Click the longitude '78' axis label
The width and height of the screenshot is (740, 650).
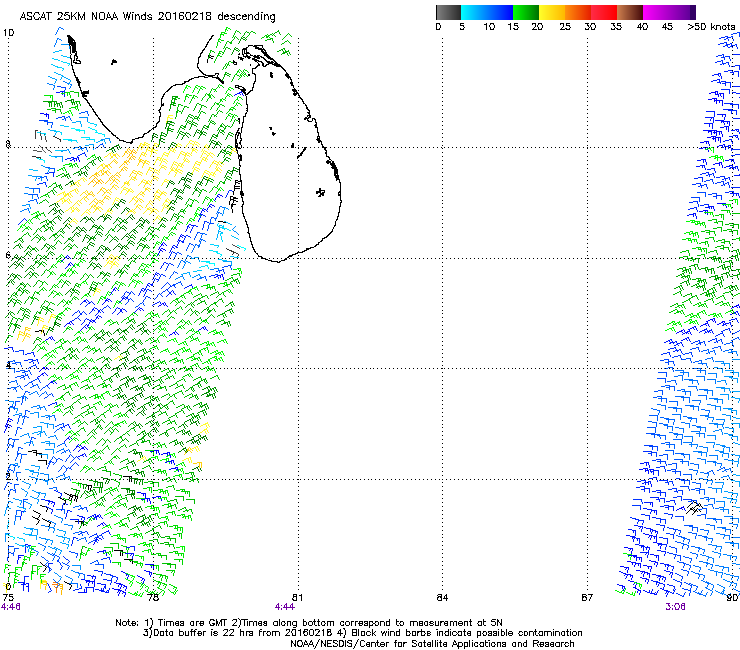point(153,598)
